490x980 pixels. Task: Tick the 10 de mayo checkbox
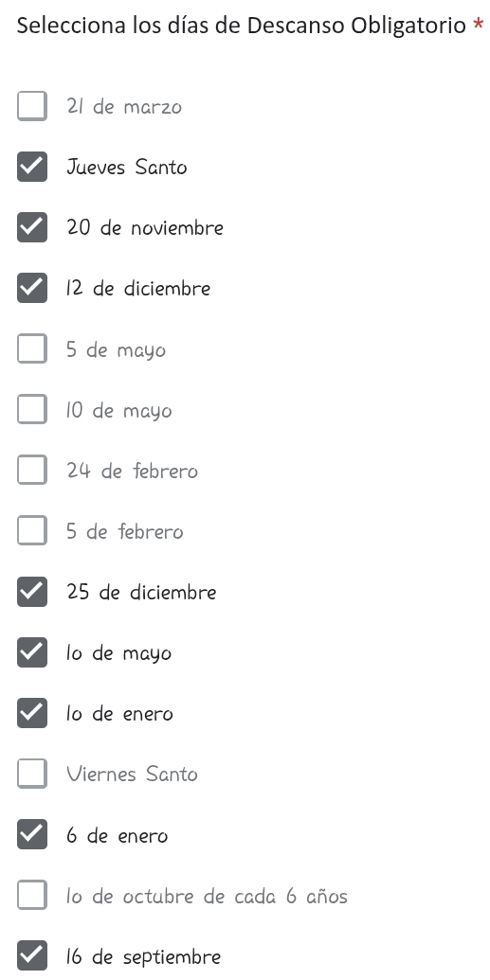pos(32,409)
